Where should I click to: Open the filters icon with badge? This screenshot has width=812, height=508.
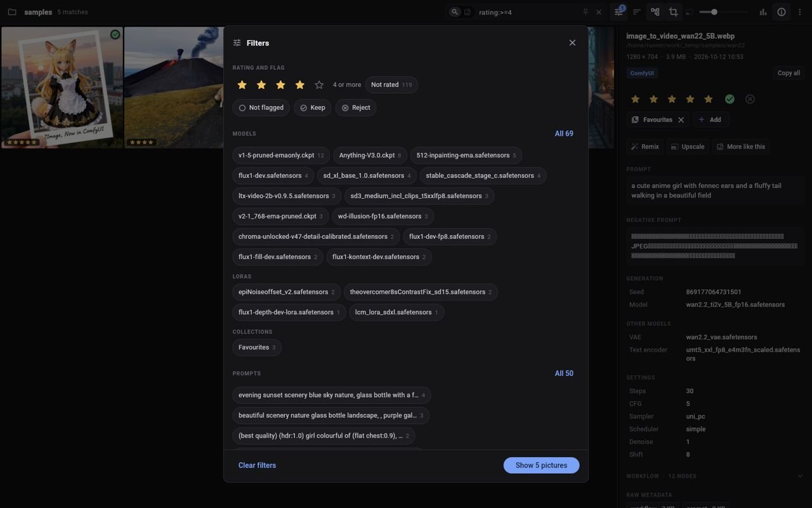coord(619,11)
